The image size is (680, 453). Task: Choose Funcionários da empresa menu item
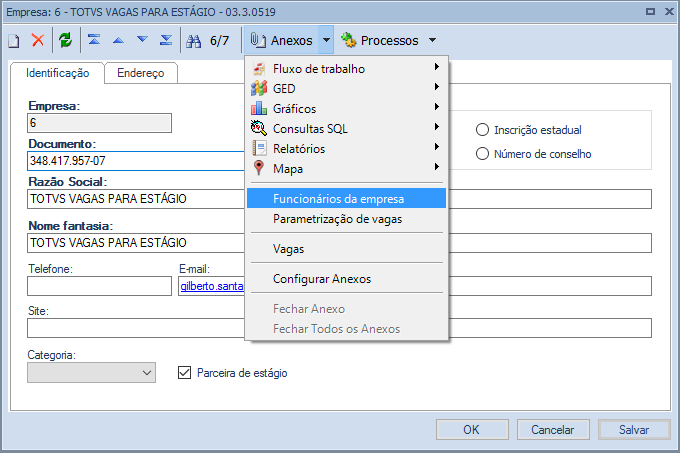(347, 199)
